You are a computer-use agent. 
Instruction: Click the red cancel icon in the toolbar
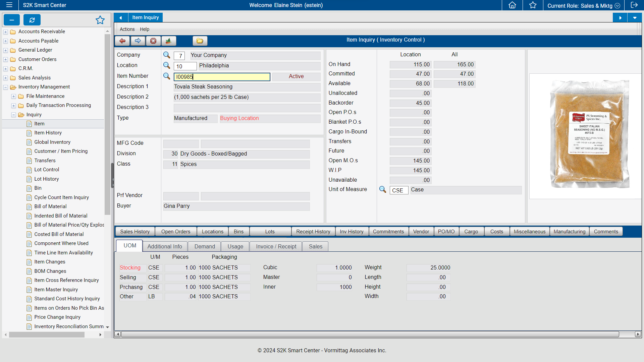[153, 41]
